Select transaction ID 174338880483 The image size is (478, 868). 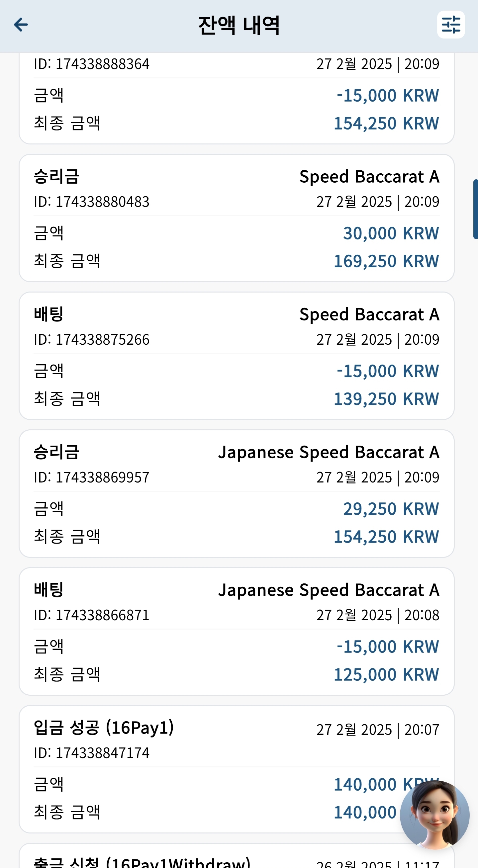pyautogui.click(x=91, y=202)
